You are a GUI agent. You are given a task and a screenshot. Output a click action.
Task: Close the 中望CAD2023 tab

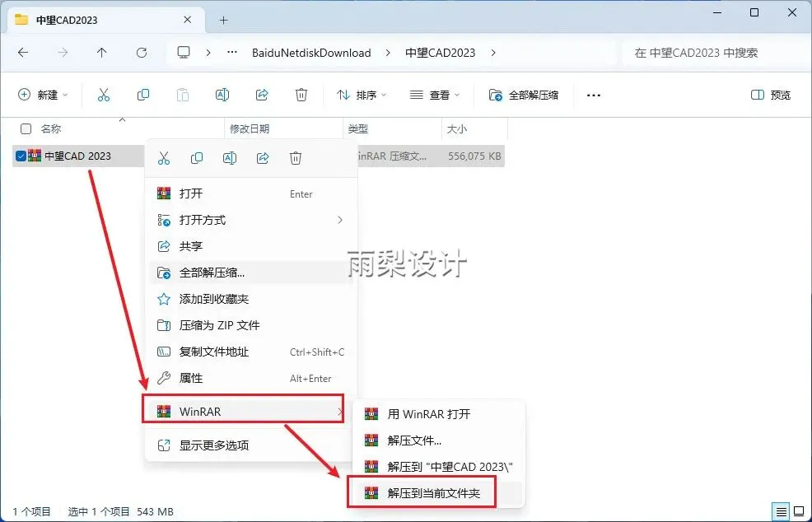pos(188,20)
